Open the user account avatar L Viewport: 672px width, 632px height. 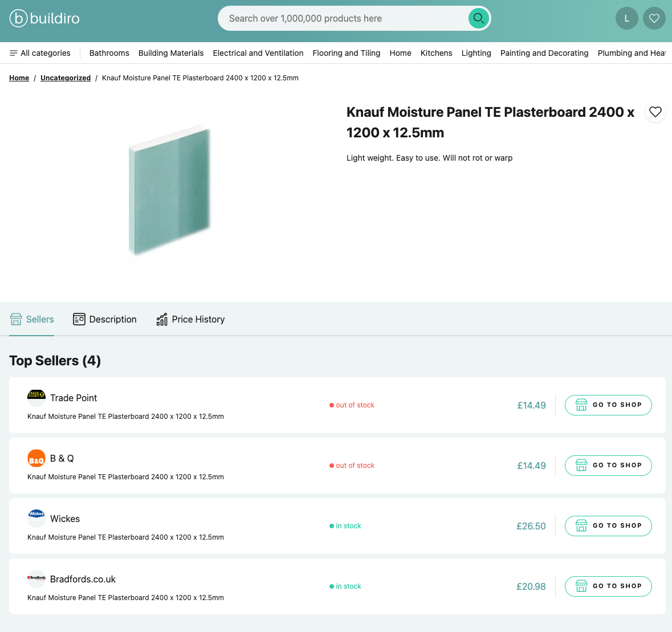coord(626,18)
